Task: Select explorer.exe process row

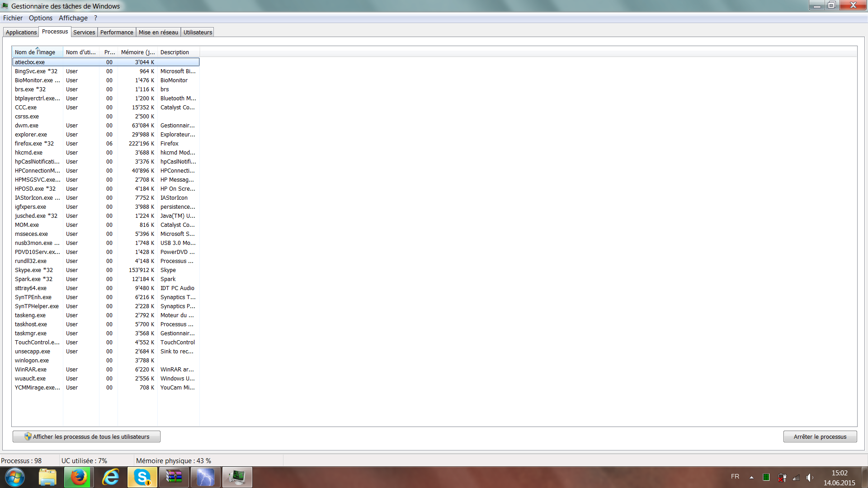Action: point(106,134)
